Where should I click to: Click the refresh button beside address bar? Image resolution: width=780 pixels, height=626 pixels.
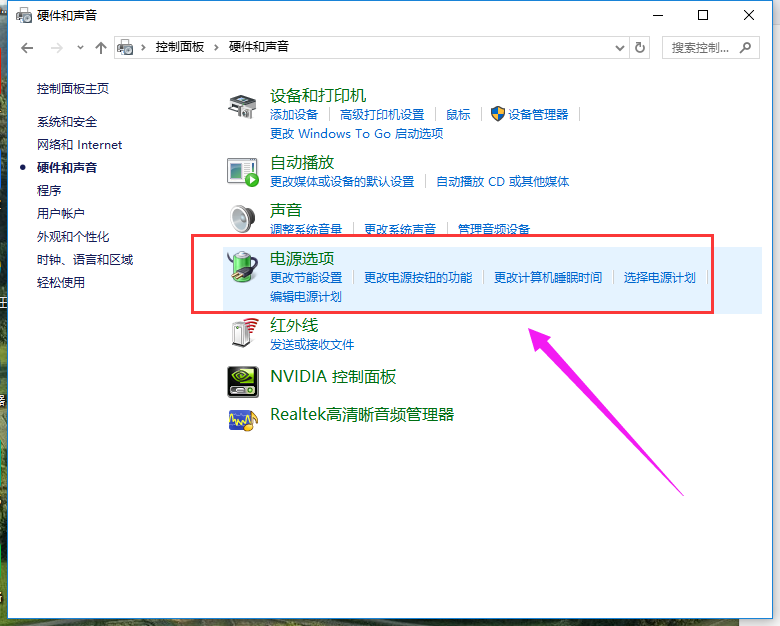pos(641,47)
